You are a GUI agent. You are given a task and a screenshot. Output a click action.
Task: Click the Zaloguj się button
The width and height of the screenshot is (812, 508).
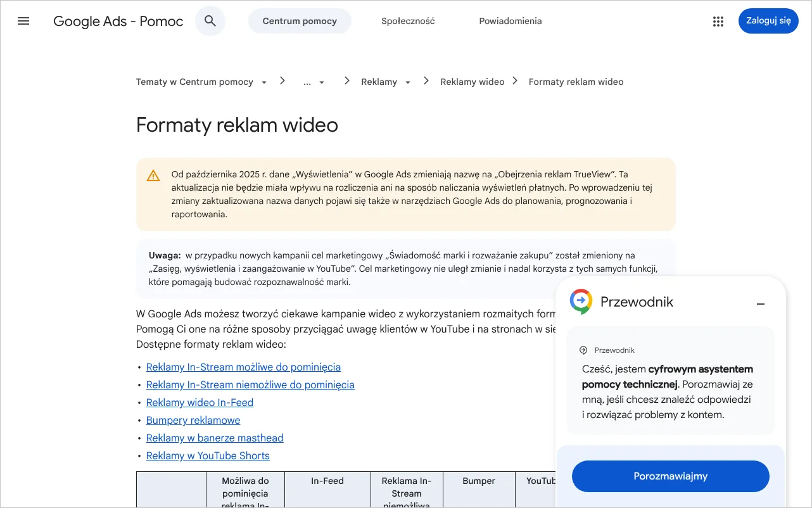[768, 21]
